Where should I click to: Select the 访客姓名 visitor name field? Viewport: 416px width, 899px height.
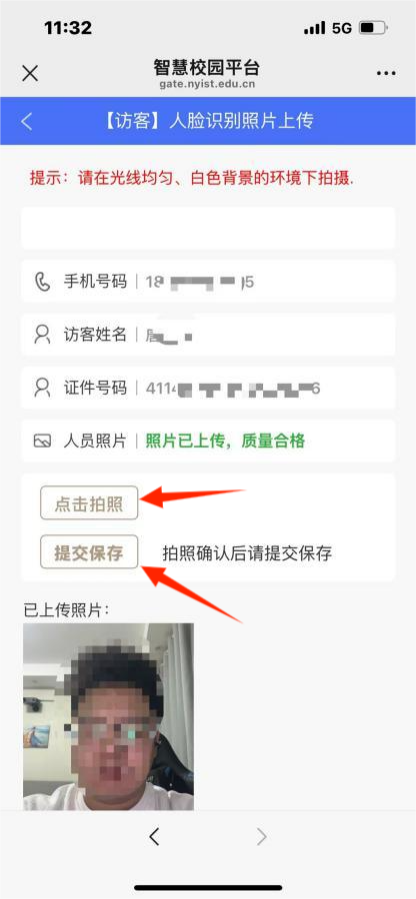(x=208, y=334)
